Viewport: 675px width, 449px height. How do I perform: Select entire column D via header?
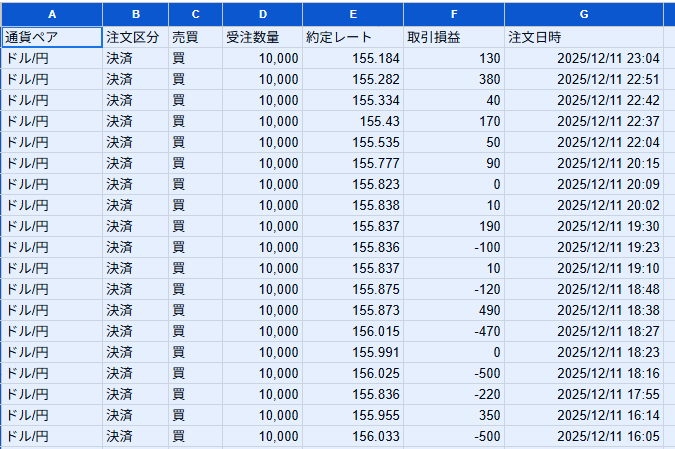point(262,14)
